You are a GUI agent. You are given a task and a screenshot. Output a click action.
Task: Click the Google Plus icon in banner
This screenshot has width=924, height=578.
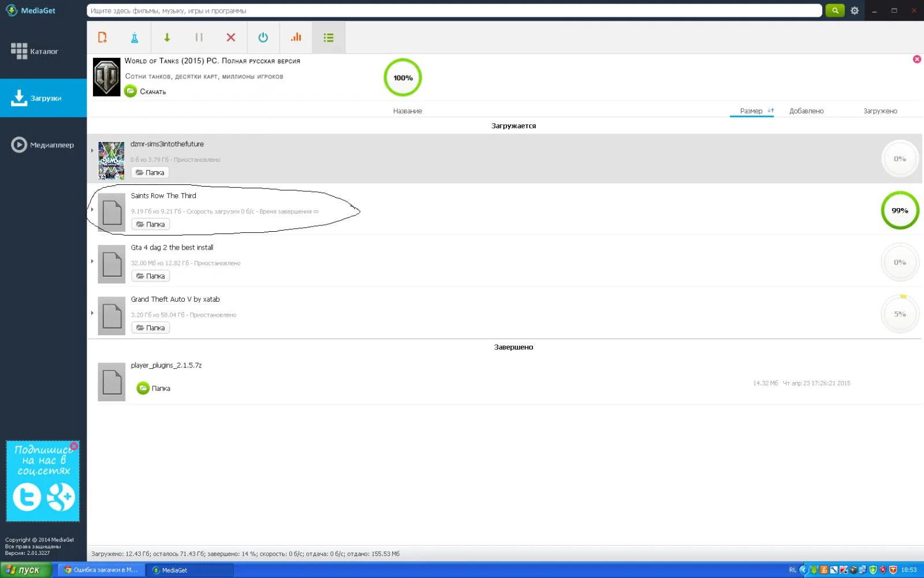pyautogui.click(x=61, y=497)
